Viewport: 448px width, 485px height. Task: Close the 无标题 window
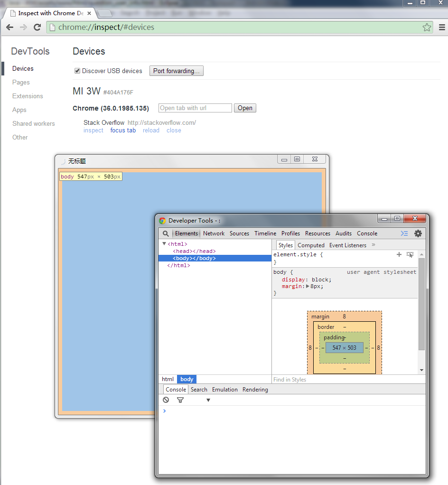point(315,159)
